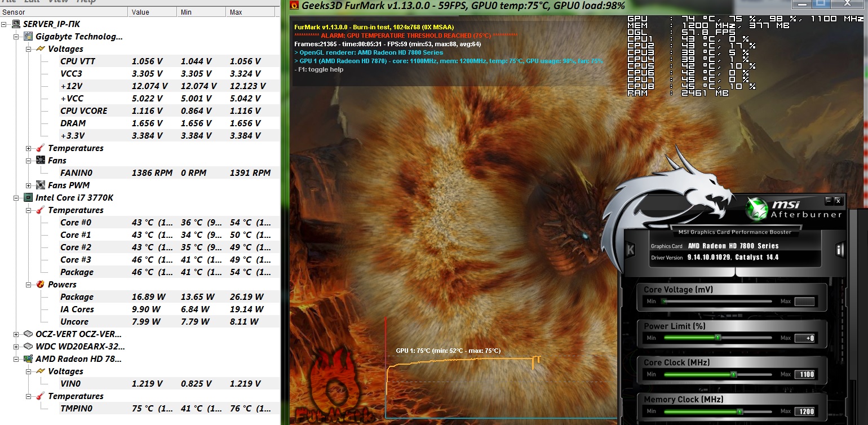The height and width of the screenshot is (425, 868).
Task: Click the motherboard icon next to Gigabyte Technolog...
Action: pyautogui.click(x=29, y=37)
